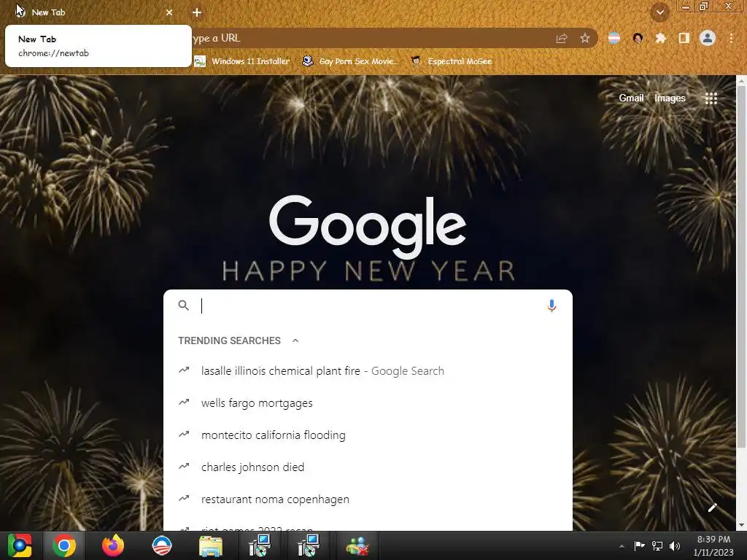The width and height of the screenshot is (747, 560).
Task: Click scrollbar up arrow
Action: (741, 80)
